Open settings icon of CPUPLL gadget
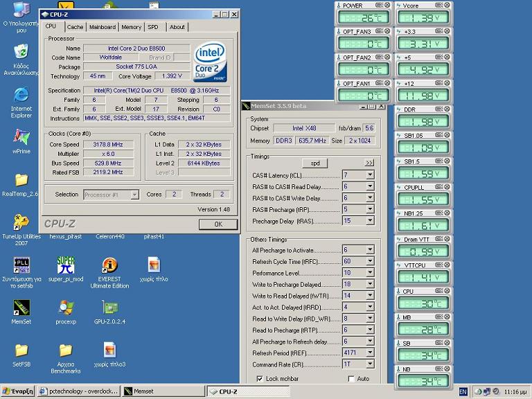532x399 pixels. pyautogui.click(x=439, y=187)
